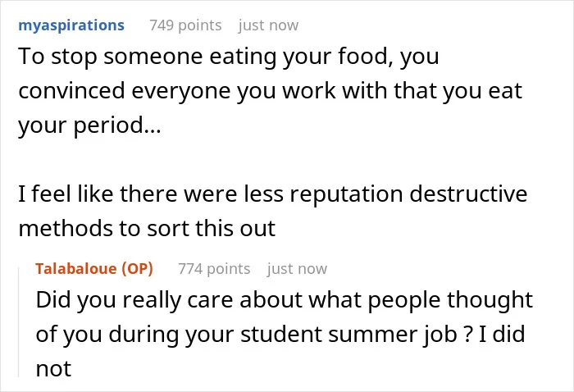Viewport: 574px width, 392px height.
Task: Click the final word 'not' in the reply
Action: [x=53, y=369]
